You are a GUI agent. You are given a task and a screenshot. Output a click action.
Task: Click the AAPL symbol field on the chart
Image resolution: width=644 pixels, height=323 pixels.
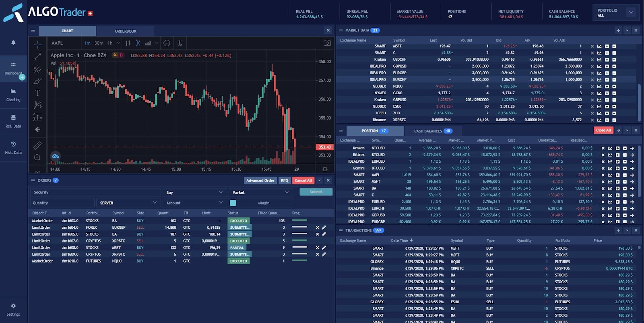tap(64, 43)
